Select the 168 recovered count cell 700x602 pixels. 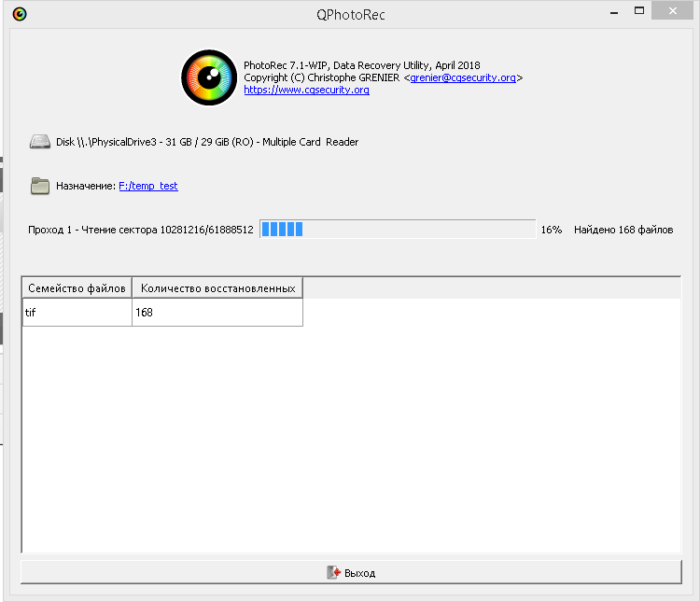click(217, 312)
